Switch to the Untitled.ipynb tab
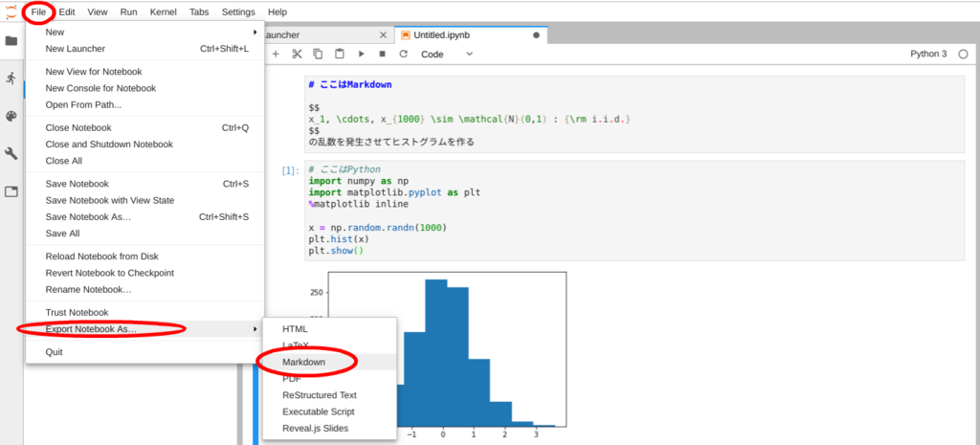980x445 pixels. click(x=472, y=35)
